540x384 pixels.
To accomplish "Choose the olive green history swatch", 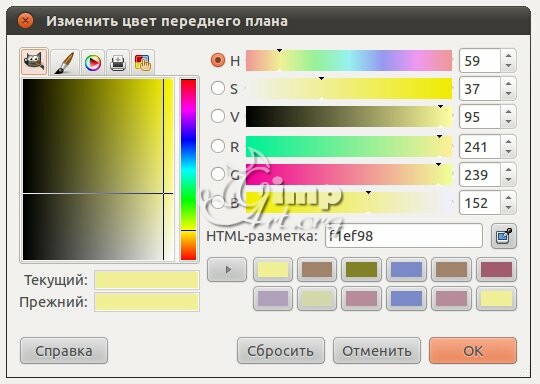I will (x=362, y=269).
